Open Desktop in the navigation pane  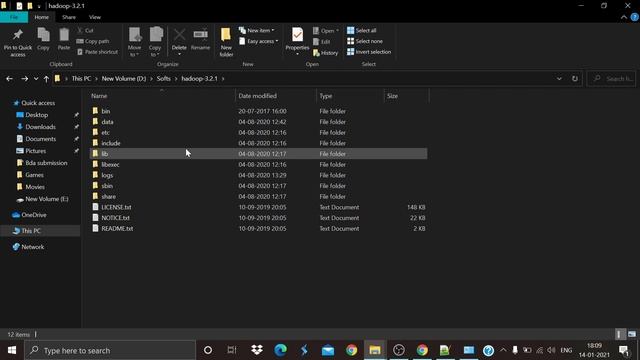click(x=36, y=115)
